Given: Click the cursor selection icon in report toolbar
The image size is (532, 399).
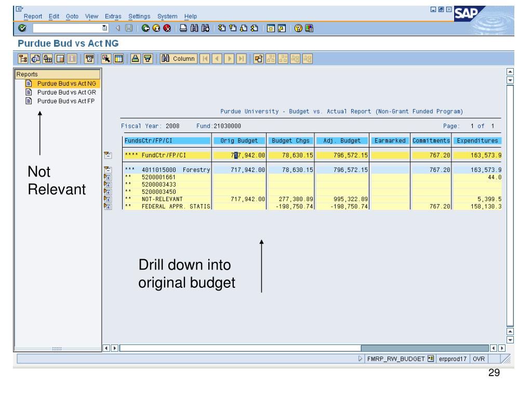Looking at the screenshot, I should (x=106, y=59).
